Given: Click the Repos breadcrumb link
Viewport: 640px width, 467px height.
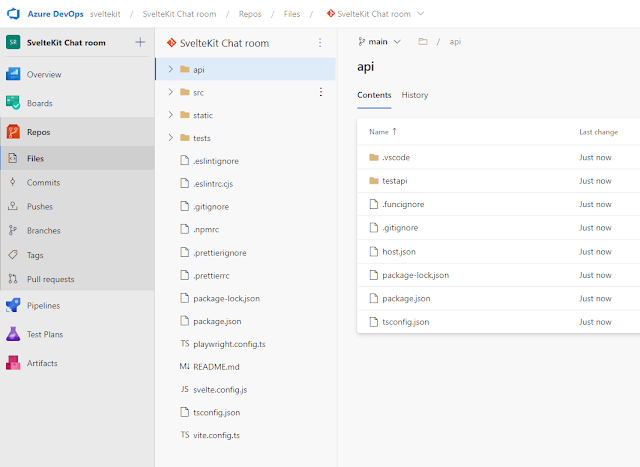Looking at the screenshot, I should coord(250,14).
